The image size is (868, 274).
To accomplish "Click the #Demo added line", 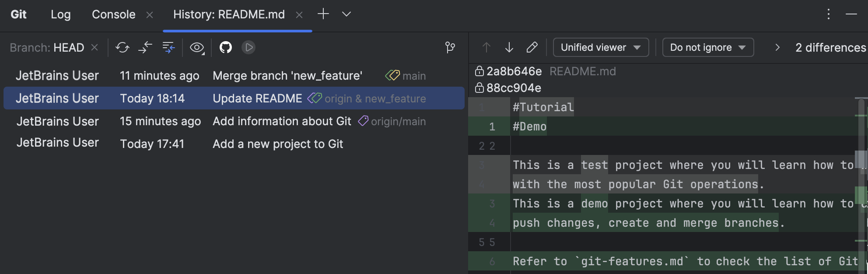I will 529,126.
